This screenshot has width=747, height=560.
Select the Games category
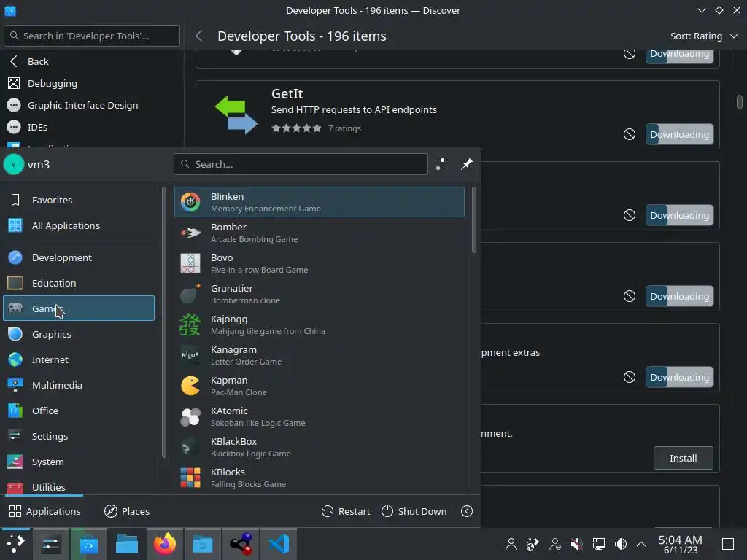click(x=79, y=308)
